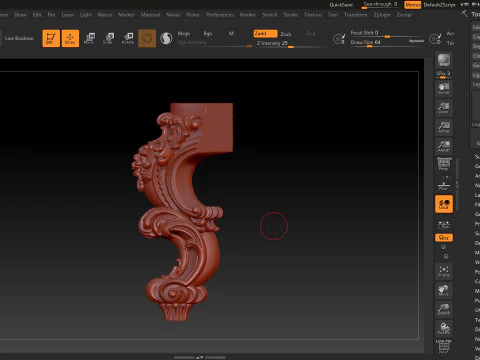Expand the Material menu

150,15
